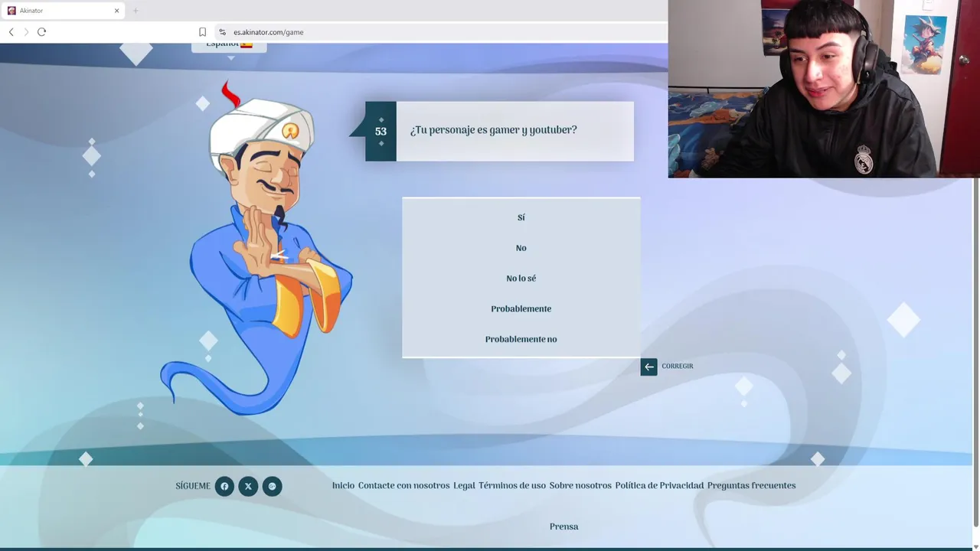
Task: Open the Prensa footer link
Action: 563,527
